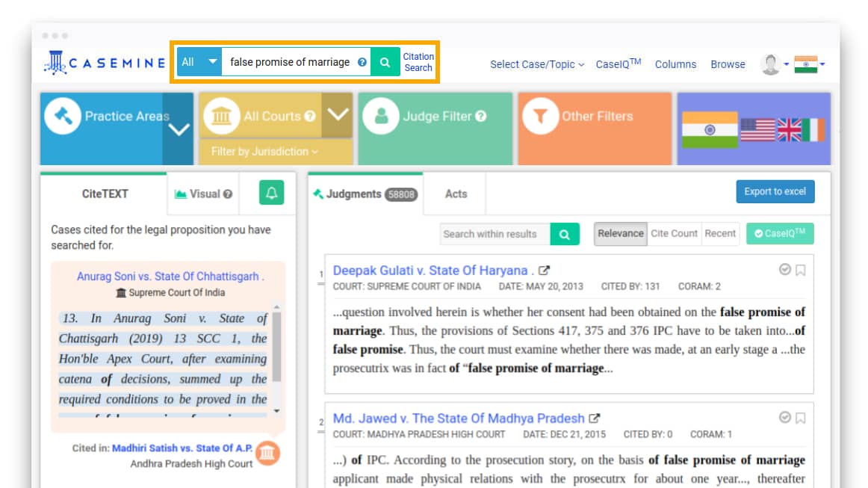
Task: Switch to the Acts tab
Action: 455,194
